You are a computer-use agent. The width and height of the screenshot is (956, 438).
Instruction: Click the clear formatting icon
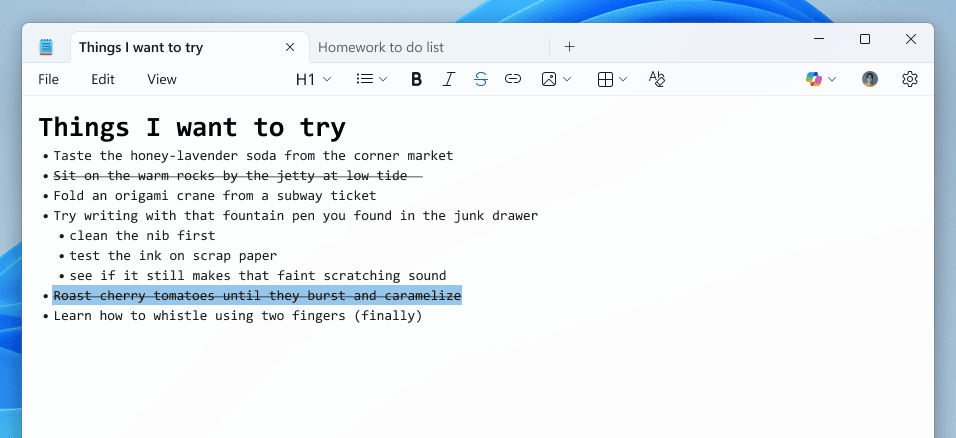[x=657, y=79]
